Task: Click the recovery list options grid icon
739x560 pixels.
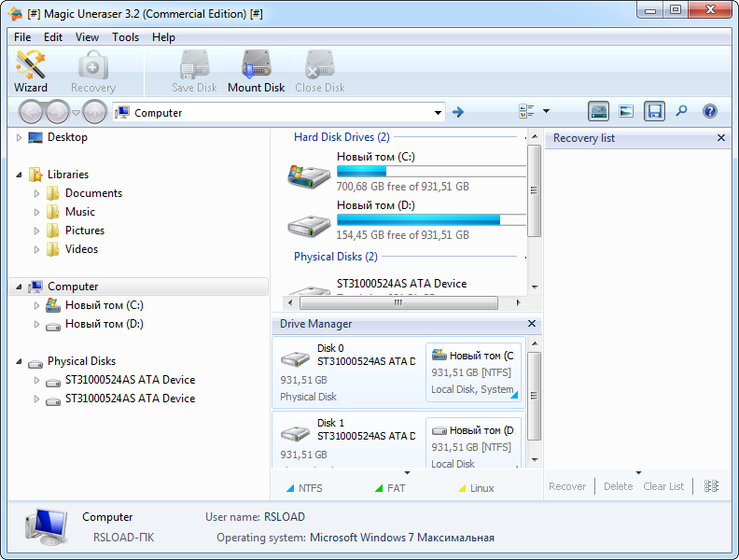Action: pyautogui.click(x=711, y=486)
